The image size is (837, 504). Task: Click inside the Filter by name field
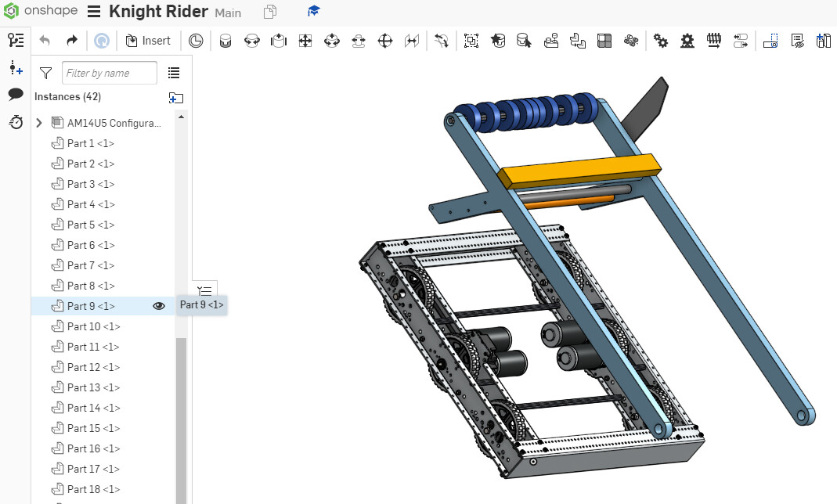point(109,72)
